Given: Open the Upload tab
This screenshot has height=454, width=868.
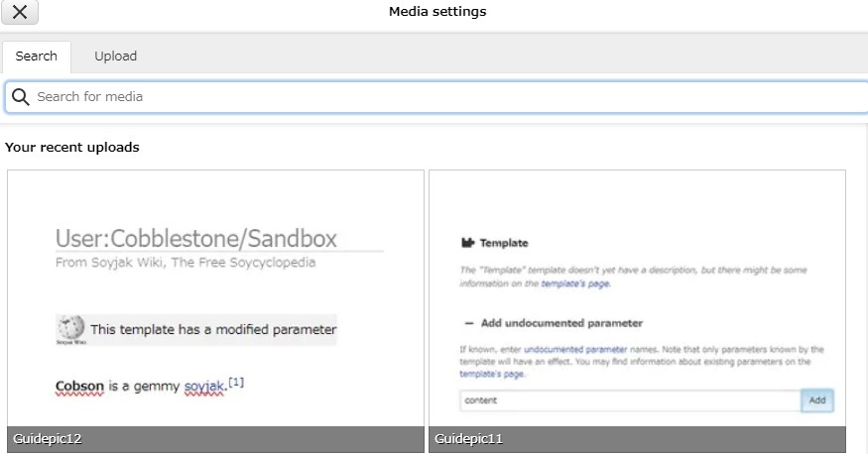Looking at the screenshot, I should point(115,57).
